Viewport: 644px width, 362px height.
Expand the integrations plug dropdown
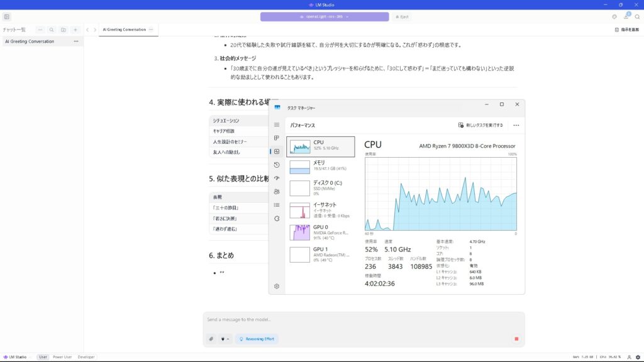(x=225, y=339)
